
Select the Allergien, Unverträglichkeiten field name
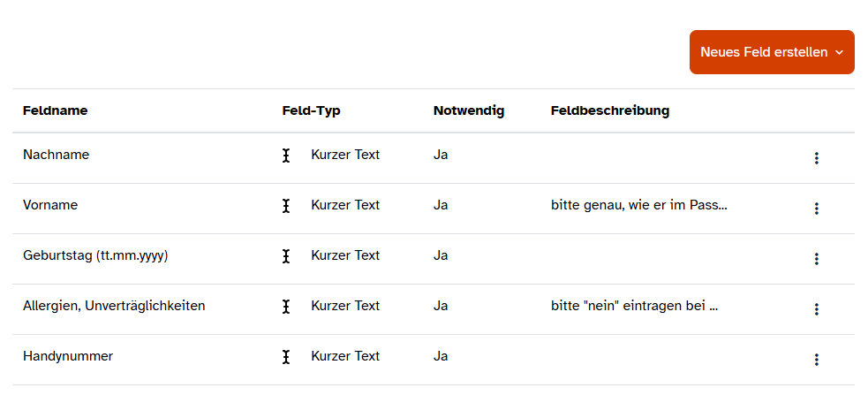[114, 306]
